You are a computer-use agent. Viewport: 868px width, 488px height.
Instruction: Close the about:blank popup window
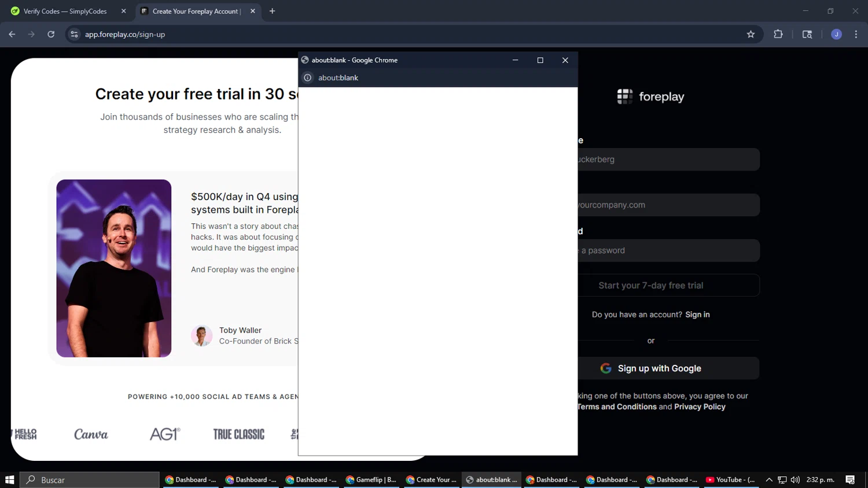(x=565, y=60)
